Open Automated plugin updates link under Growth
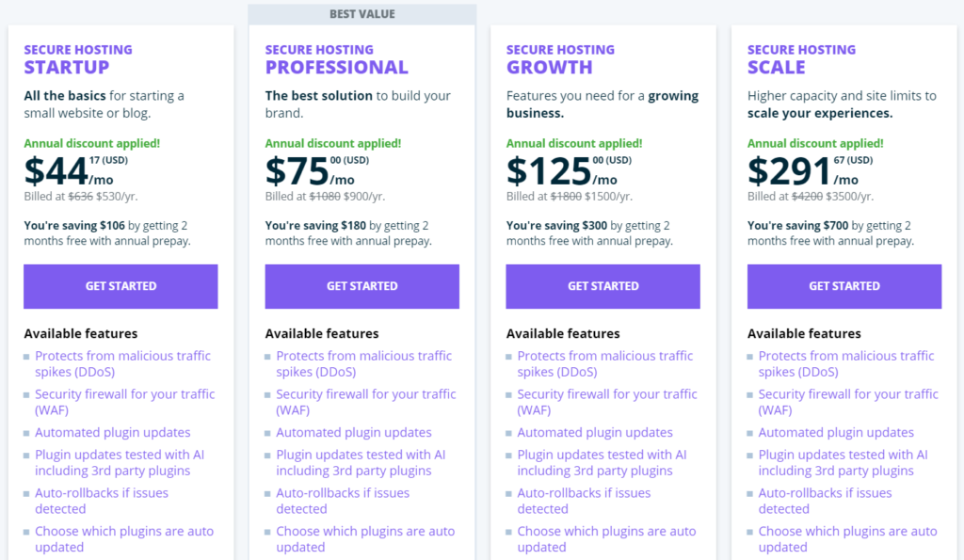964x560 pixels. 595,433
